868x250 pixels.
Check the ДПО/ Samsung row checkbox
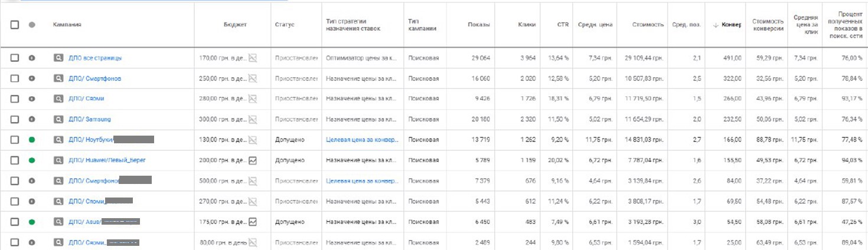tap(15, 119)
